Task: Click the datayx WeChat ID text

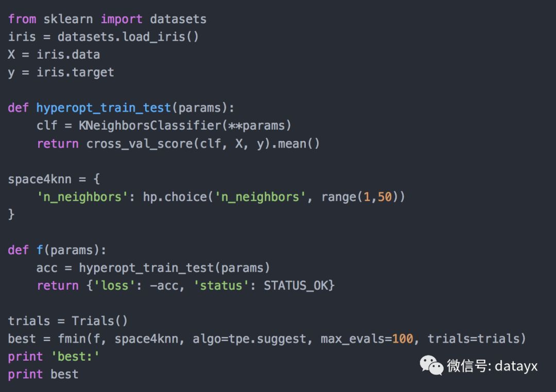Action: pyautogui.click(x=516, y=366)
